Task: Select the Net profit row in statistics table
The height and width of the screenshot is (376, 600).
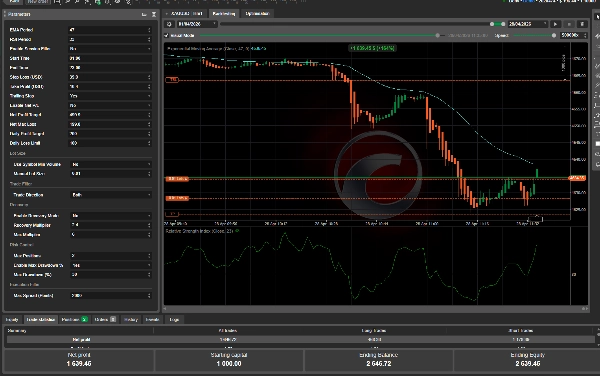Action: pyautogui.click(x=301, y=340)
